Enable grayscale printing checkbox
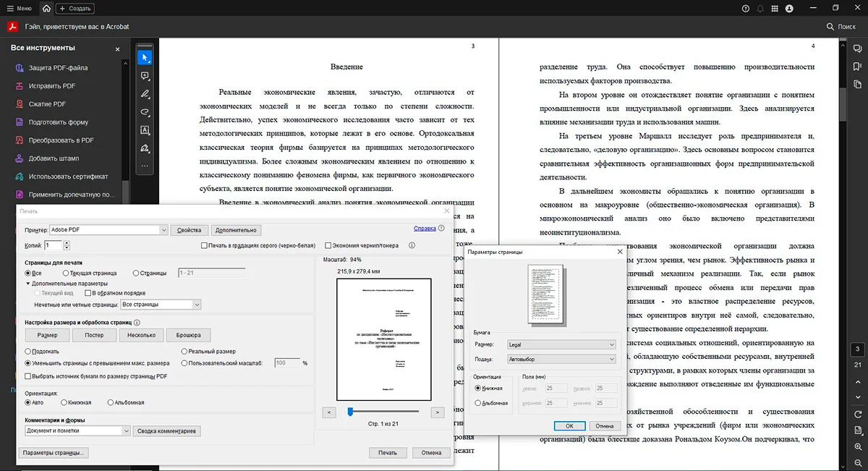Image resolution: width=868 pixels, height=471 pixels. coord(204,246)
